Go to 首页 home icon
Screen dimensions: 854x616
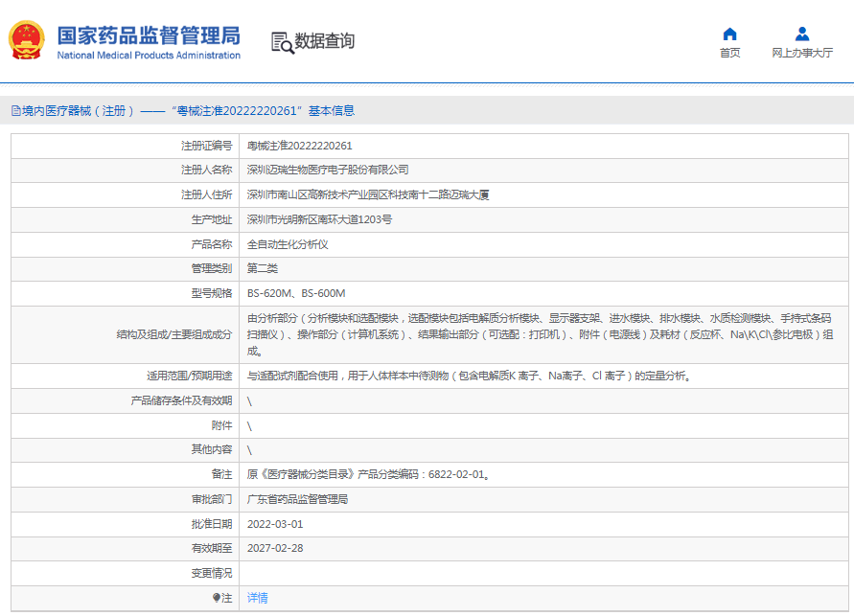(729, 34)
